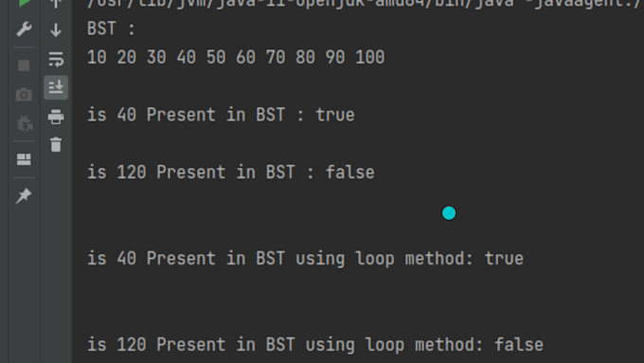Toggle soft-wrap for console output
Viewport: 644px width, 363px height.
56,59
